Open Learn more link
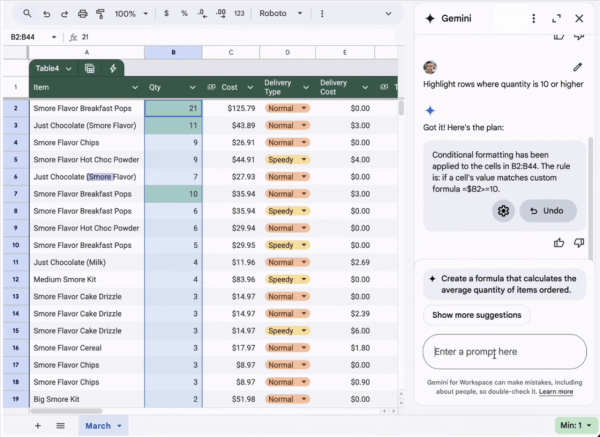The image size is (600, 437). click(x=556, y=392)
